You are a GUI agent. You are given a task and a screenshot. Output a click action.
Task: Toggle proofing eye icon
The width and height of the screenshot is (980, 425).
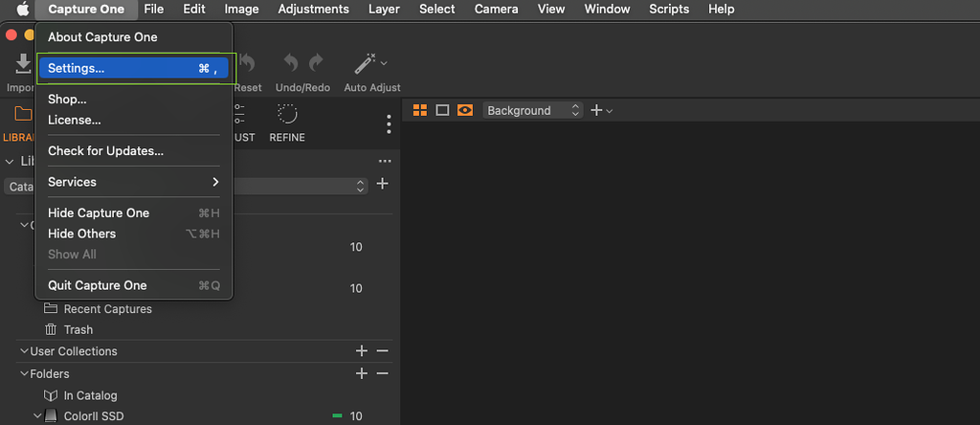tap(464, 111)
